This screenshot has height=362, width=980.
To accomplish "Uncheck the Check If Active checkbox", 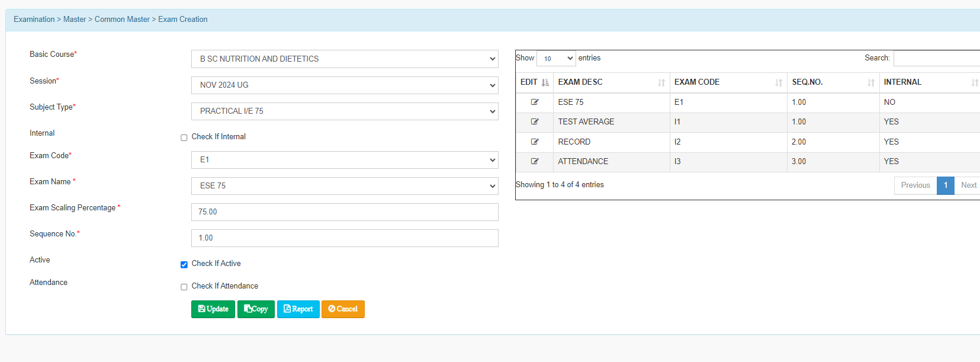I will point(184,264).
